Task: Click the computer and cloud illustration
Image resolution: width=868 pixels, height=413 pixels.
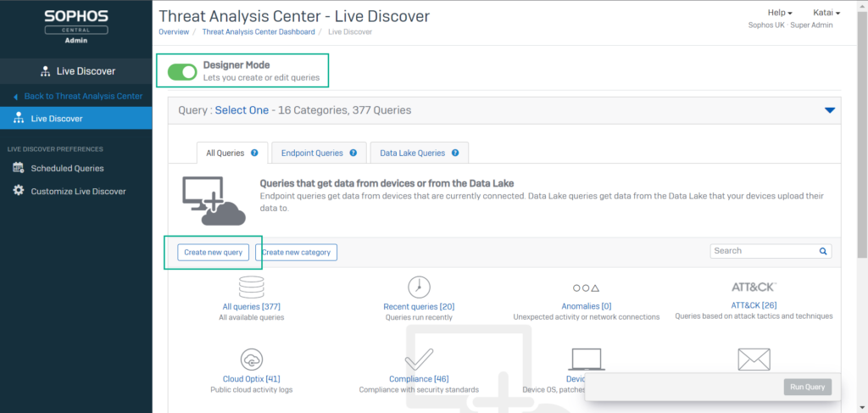Action: [214, 200]
